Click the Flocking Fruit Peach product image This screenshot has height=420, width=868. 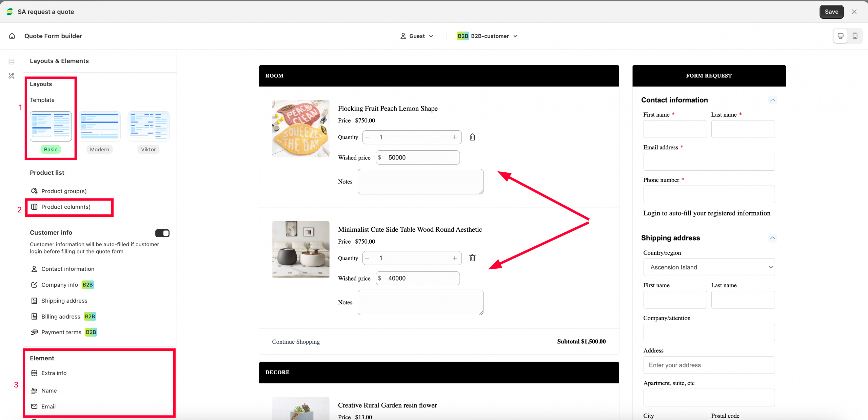click(x=301, y=129)
